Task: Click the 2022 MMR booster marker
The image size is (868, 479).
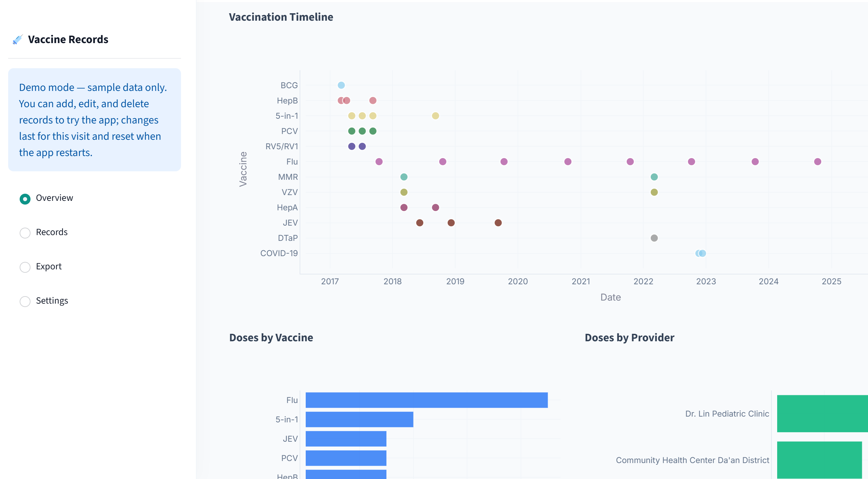Action: pyautogui.click(x=654, y=177)
